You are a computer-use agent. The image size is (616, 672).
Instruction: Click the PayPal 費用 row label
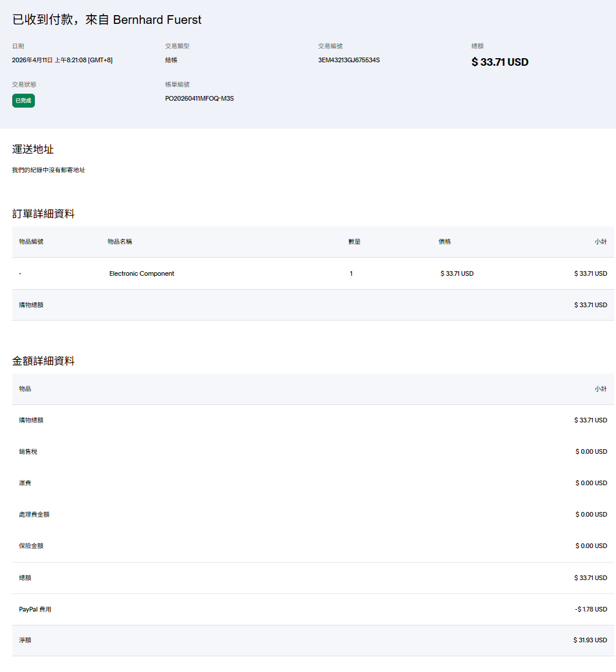[35, 609]
